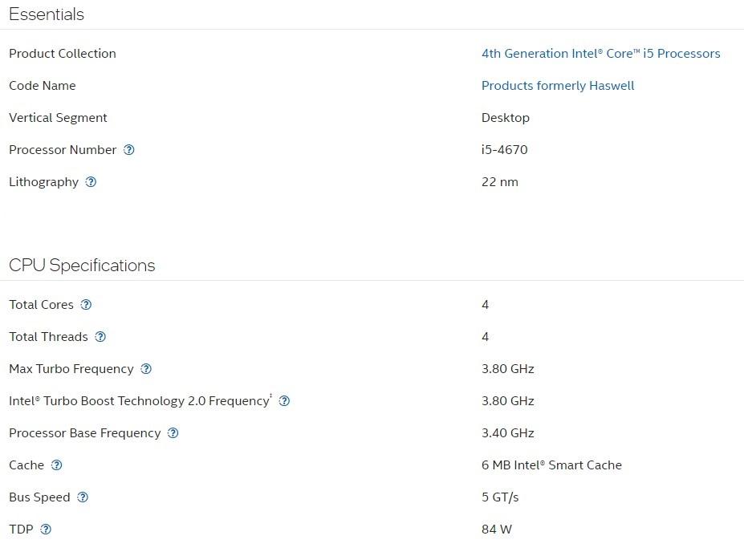Open Bus Speed info icon
The height and width of the screenshot is (560, 744).
[83, 497]
